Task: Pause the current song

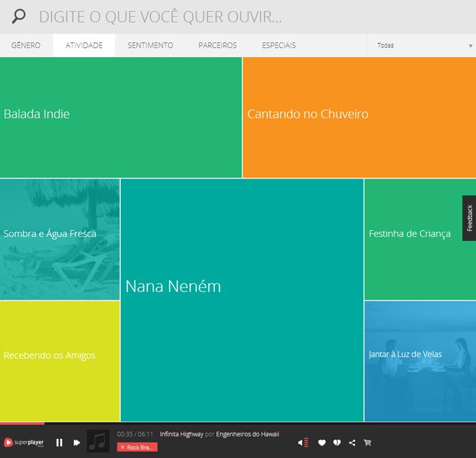Action: 59,443
